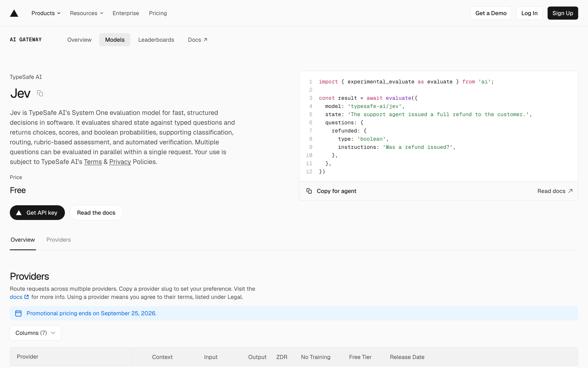The height and width of the screenshot is (368, 588).
Task: Click the Read the docs button
Action: (96, 213)
